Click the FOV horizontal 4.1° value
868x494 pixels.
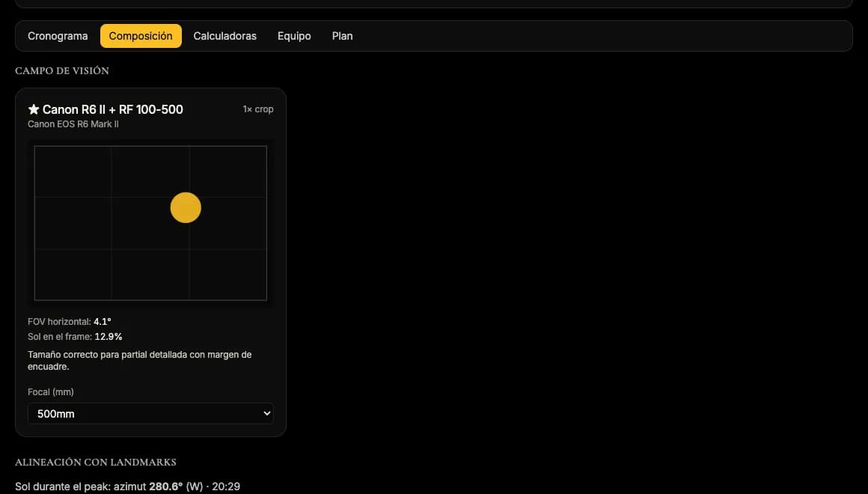coord(103,322)
